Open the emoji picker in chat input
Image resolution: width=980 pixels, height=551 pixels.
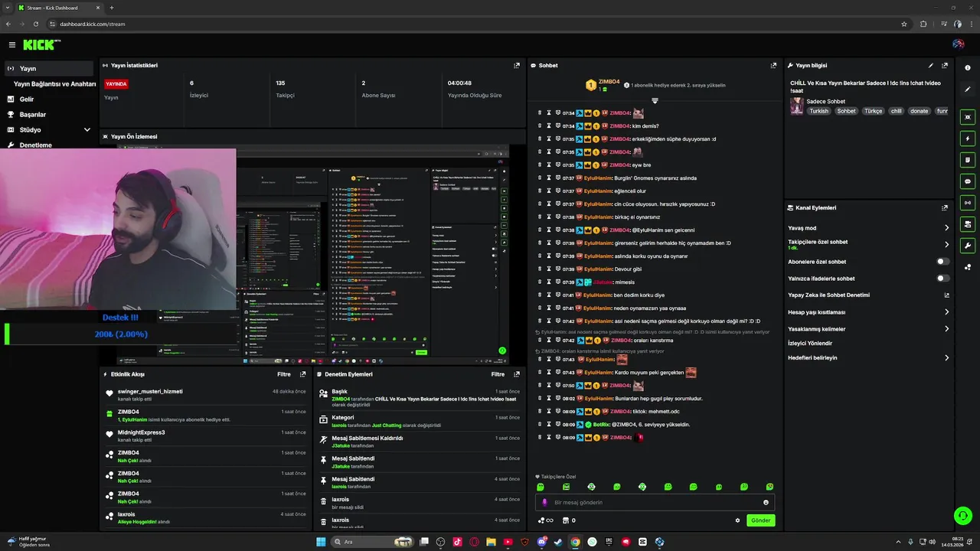coord(766,503)
